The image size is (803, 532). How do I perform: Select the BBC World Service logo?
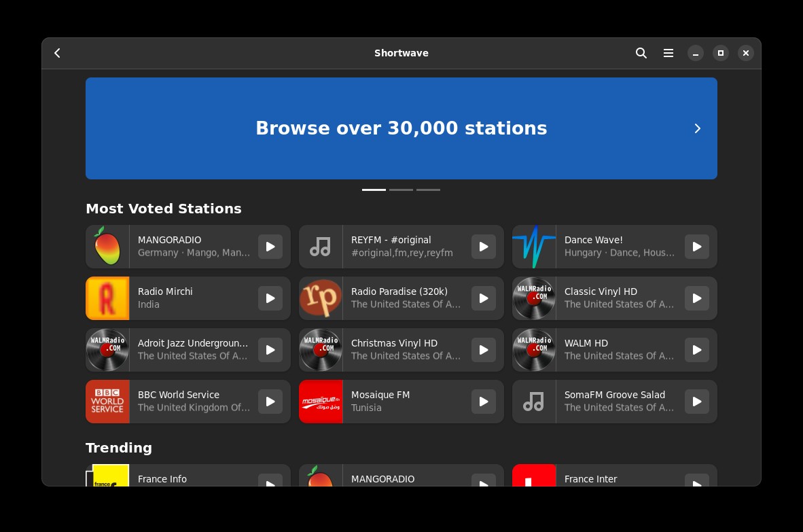[x=107, y=402]
